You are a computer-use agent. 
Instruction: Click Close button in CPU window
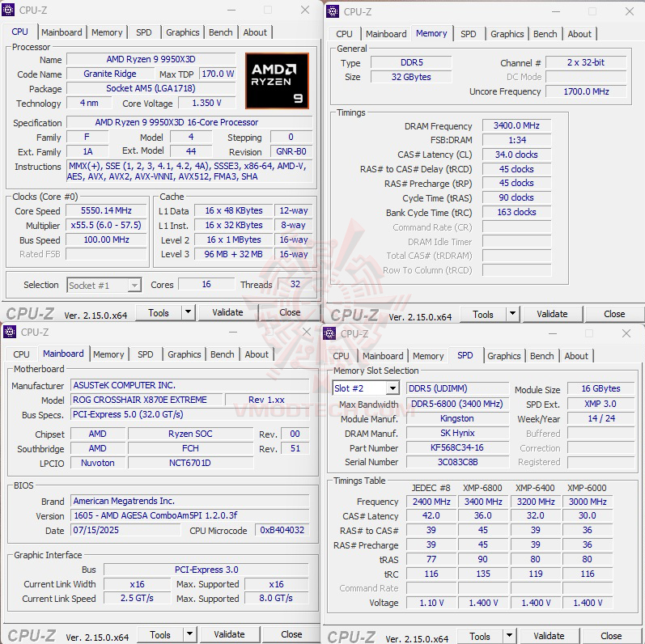[x=290, y=312]
